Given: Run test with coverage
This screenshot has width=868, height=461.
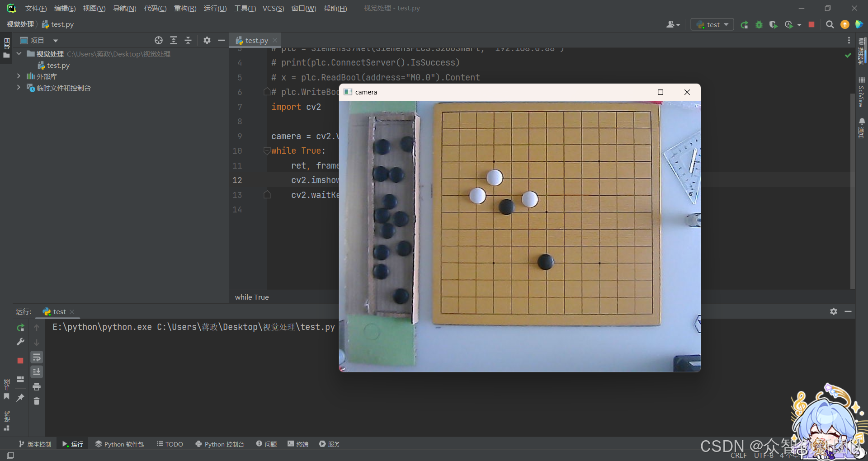Looking at the screenshot, I should pos(774,24).
